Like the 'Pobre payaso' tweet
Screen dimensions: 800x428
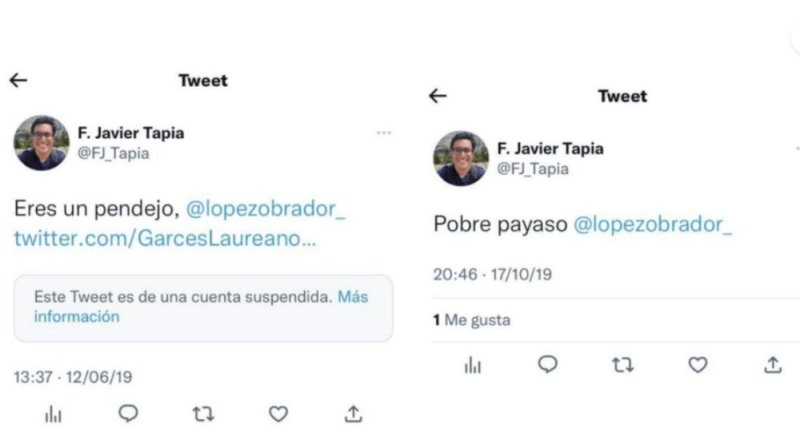click(x=698, y=365)
